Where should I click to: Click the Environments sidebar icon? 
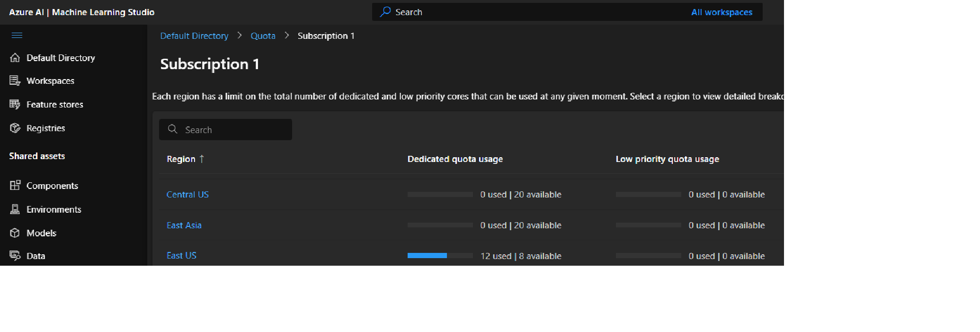(15, 209)
